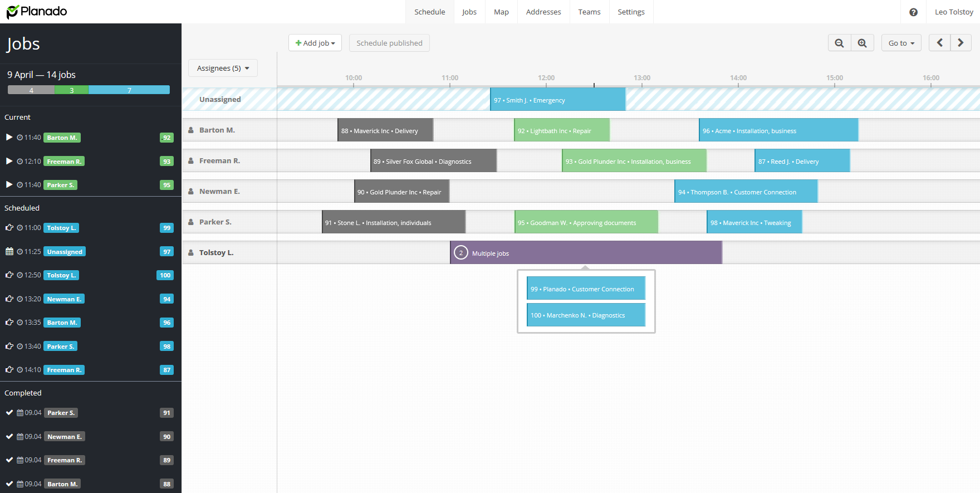Click the Planado logo

click(37, 12)
